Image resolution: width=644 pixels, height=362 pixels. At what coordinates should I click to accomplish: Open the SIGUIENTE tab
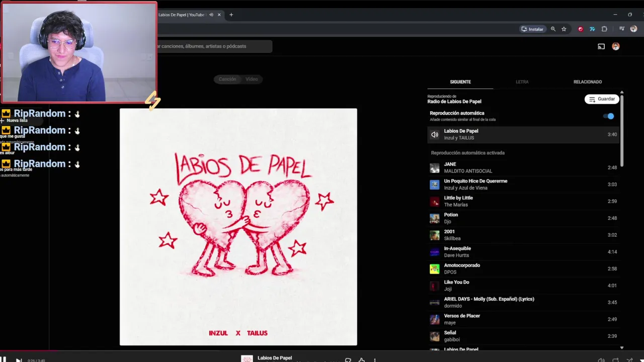(460, 81)
